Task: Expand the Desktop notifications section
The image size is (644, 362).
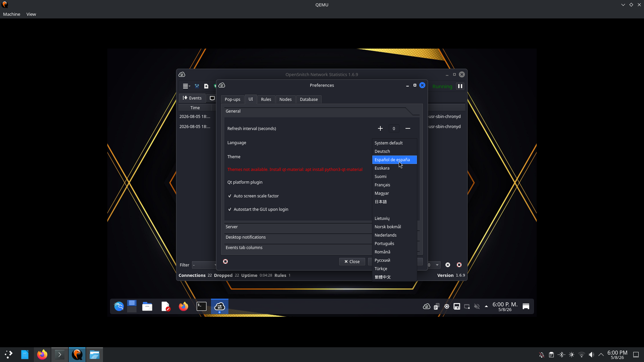Action: 298,237
